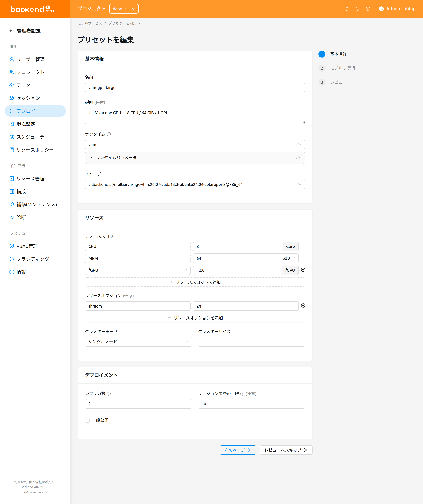Open 構成 in the sidebar
The image size is (423, 504).
(x=35, y=191)
